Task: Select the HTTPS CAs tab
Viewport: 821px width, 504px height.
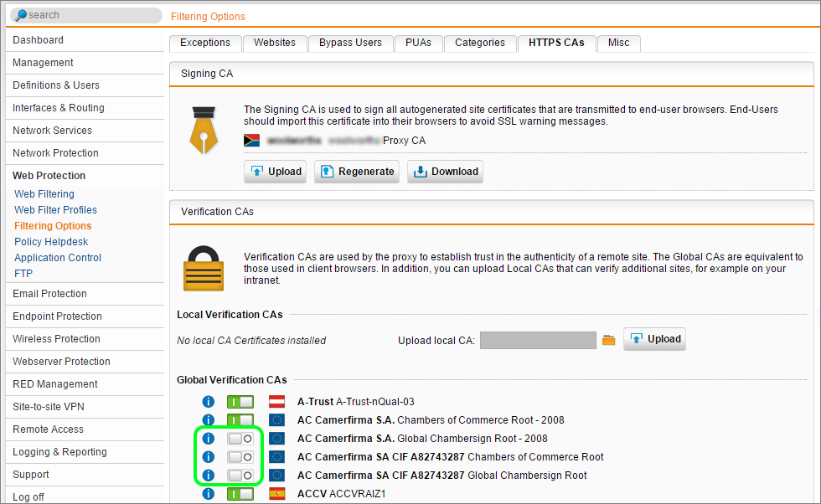Action: 556,43
